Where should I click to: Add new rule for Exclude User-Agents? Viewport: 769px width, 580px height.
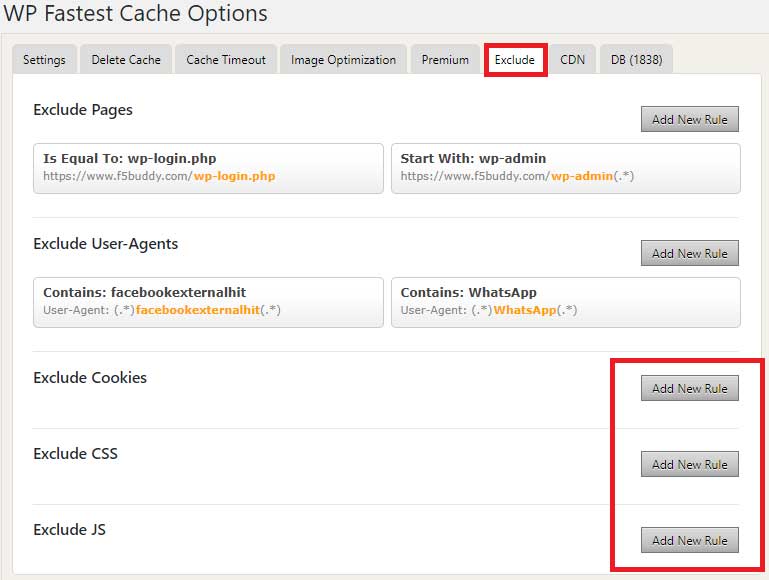coord(689,253)
